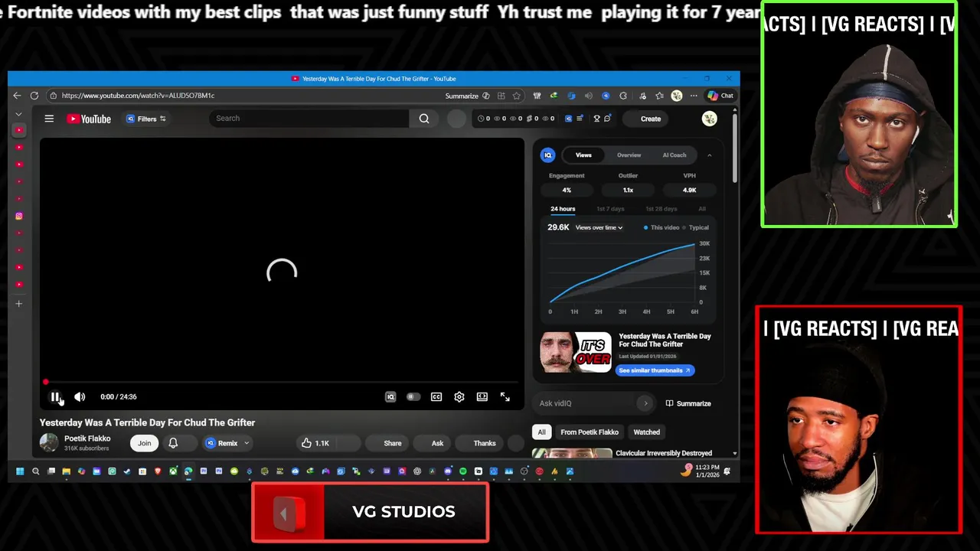Viewport: 980px width, 551px height.
Task: Click Summarize in the address bar
Action: click(x=462, y=96)
